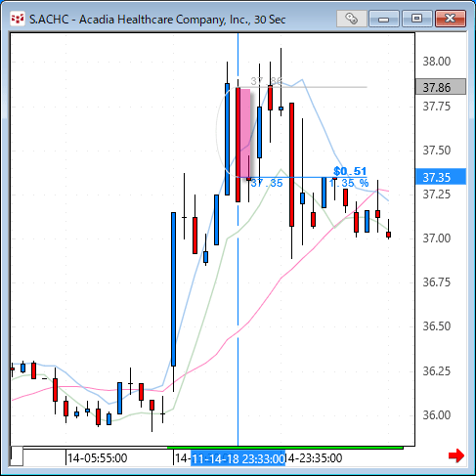476x476 pixels.
Task: Minimize the S.ACHC chart window
Action: (x=384, y=19)
